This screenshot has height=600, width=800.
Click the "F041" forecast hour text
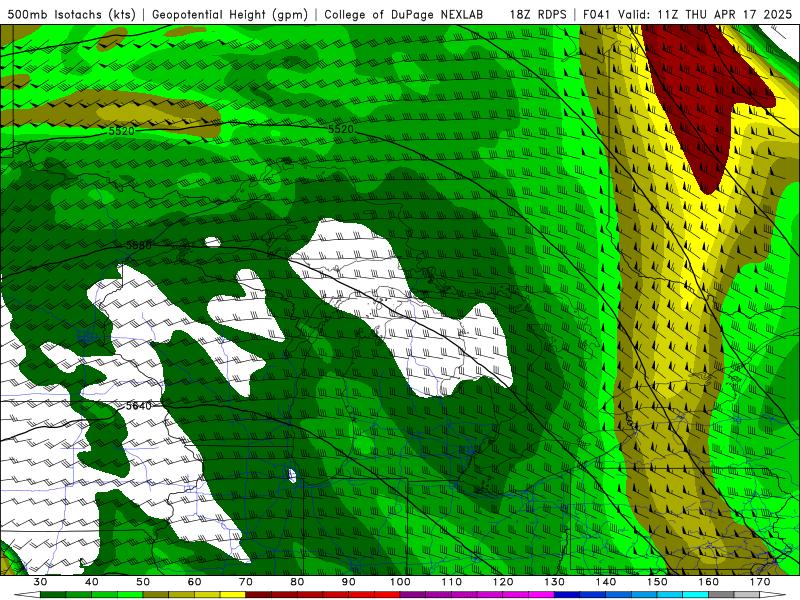[597, 14]
